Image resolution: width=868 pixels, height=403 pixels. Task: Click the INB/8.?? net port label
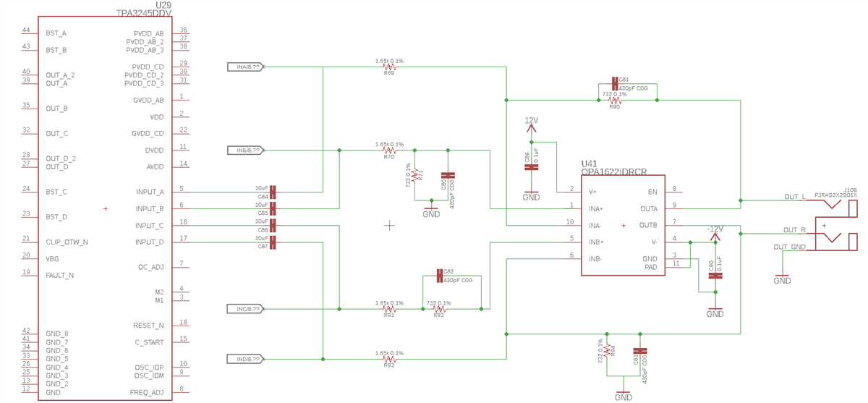coord(245,150)
